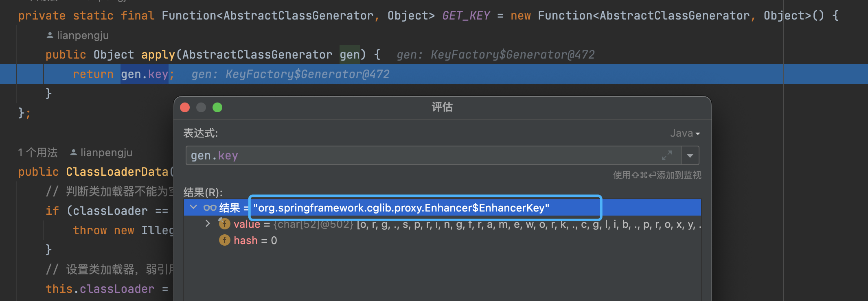868x301 pixels.
Task: Open the expression history dropdown arrow
Action: (x=690, y=155)
